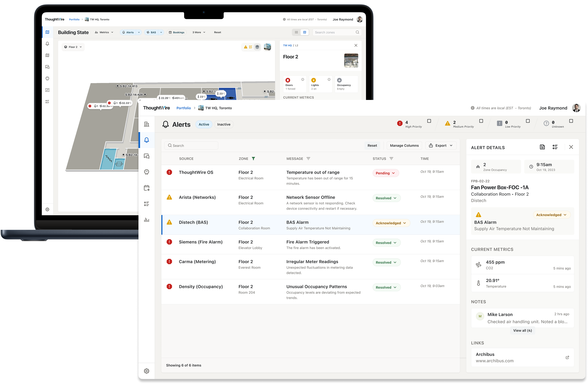588x384 pixels.
Task: Click the STATUS column filter icon
Action: (x=391, y=158)
